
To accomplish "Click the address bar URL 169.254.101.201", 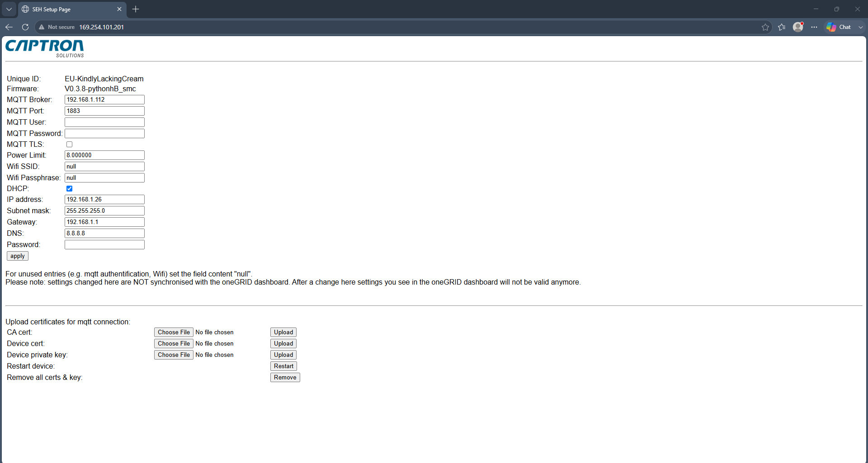I will pos(102,27).
